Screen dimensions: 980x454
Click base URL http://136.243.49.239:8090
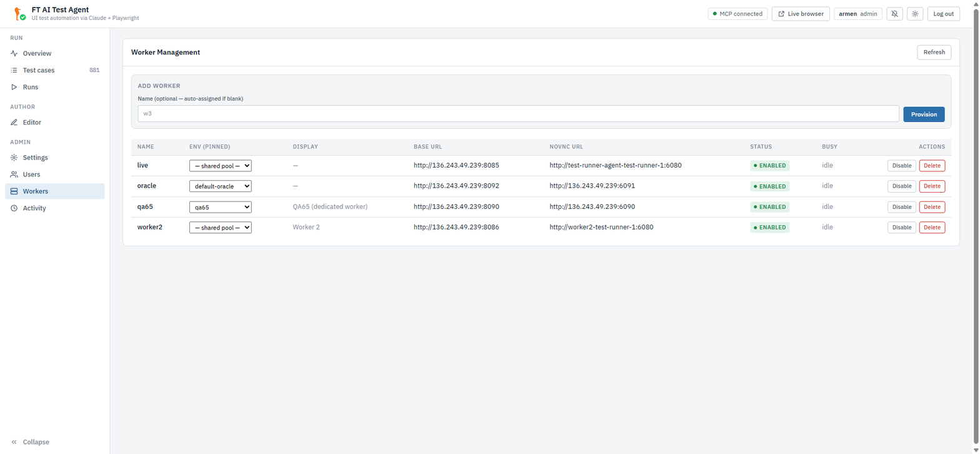(456, 207)
